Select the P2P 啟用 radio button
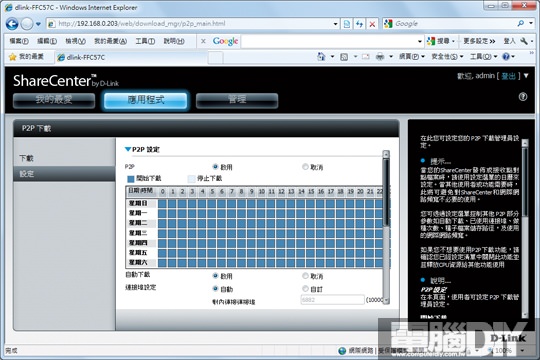Image resolution: width=540 pixels, height=360 pixels. pos(215,167)
